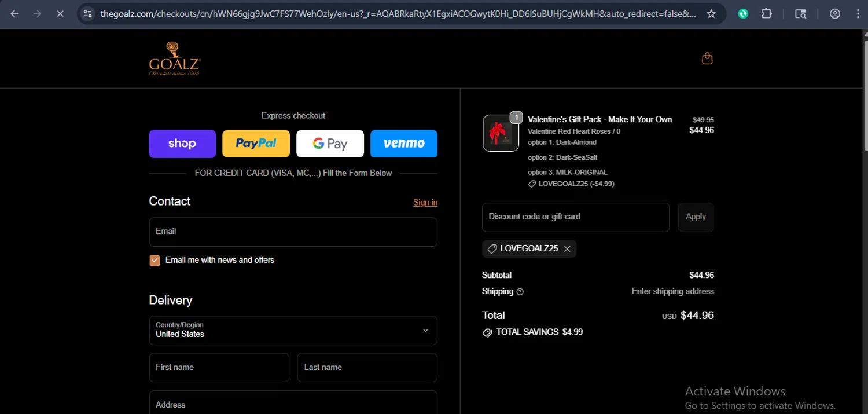This screenshot has width=868, height=414.
Task: Click the Subtotal label
Action: (x=496, y=276)
